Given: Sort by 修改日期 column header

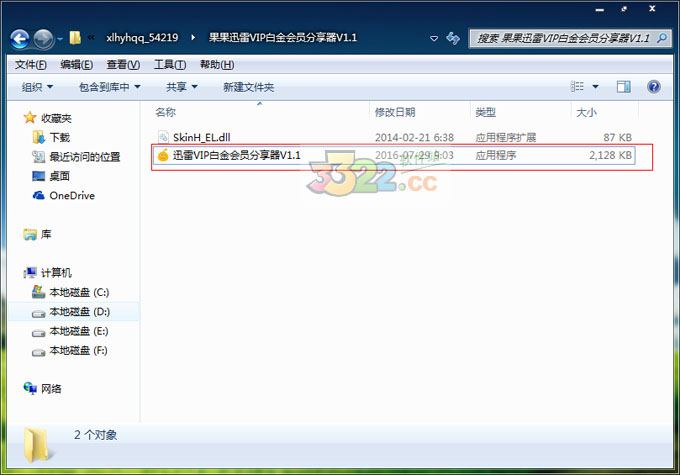Looking at the screenshot, I should click(x=395, y=112).
